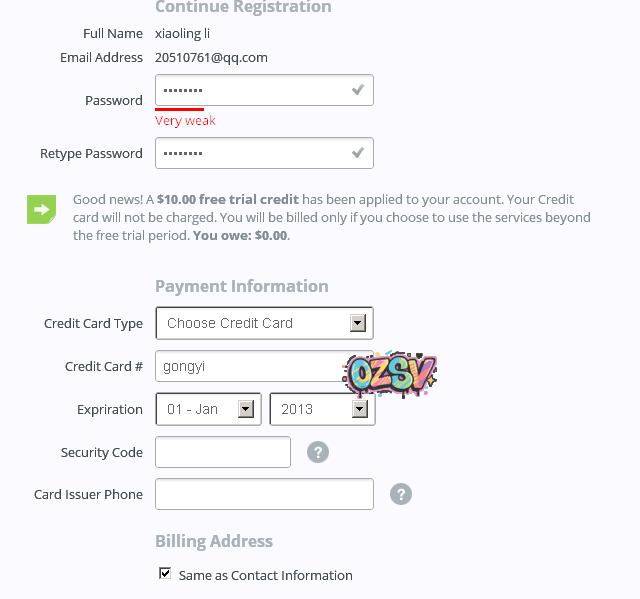Screen dimensions: 640x599
Task: Click the colorful OZSV graffiti sticker
Action: [389, 375]
